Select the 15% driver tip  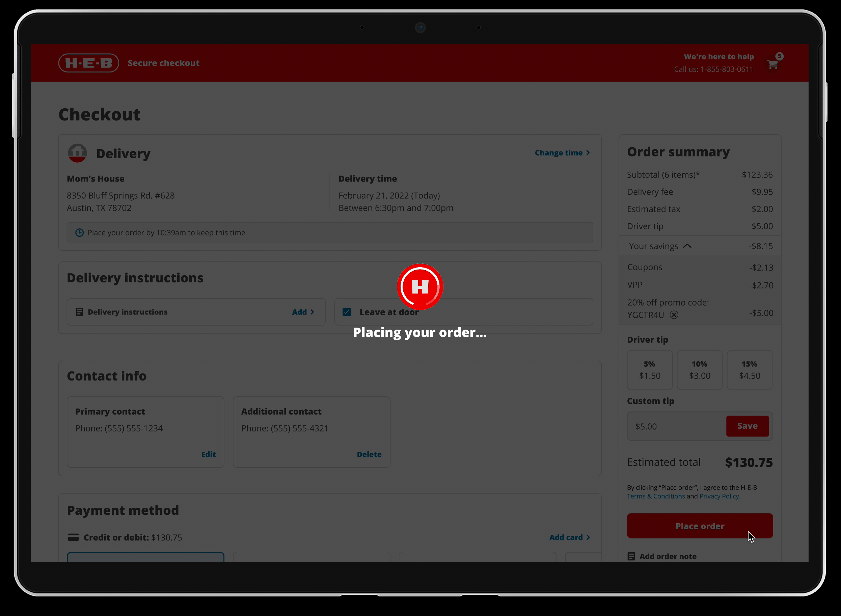(750, 370)
